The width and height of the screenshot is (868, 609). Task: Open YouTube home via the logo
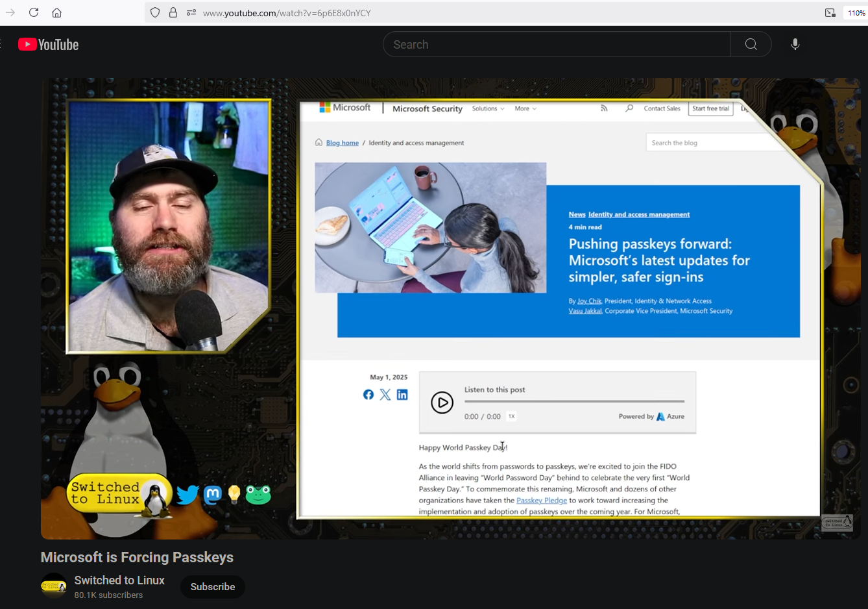(x=49, y=44)
